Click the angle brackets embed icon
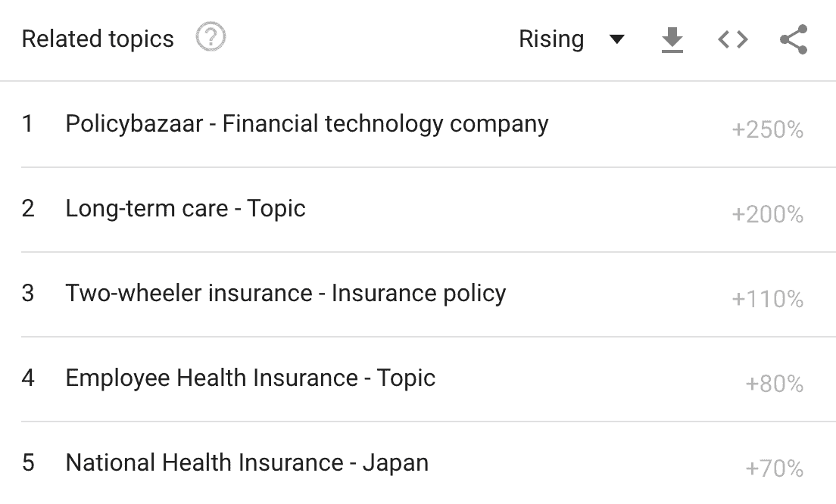The width and height of the screenshot is (836, 504). 731,39
